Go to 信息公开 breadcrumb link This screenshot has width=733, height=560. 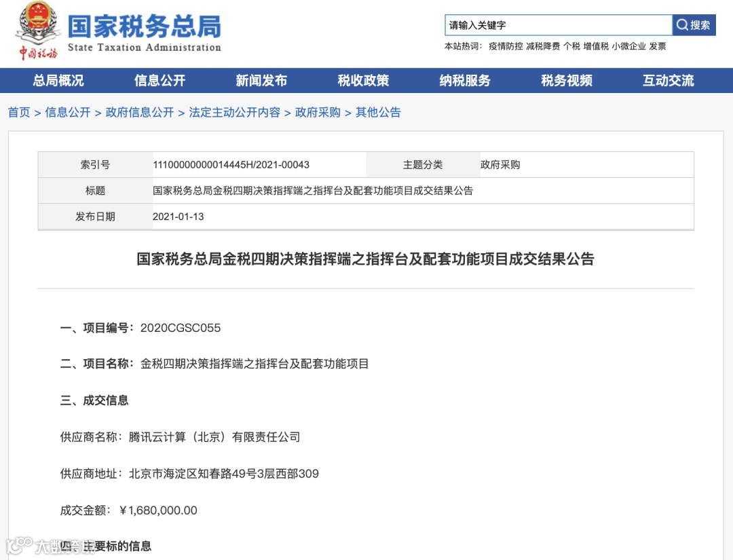pos(68,112)
